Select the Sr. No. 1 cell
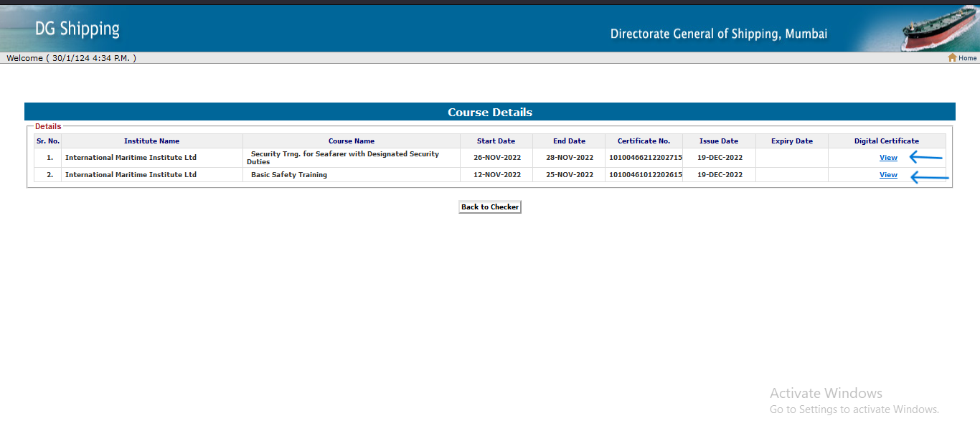Image resolution: width=980 pixels, height=436 pixels. pyautogui.click(x=47, y=157)
